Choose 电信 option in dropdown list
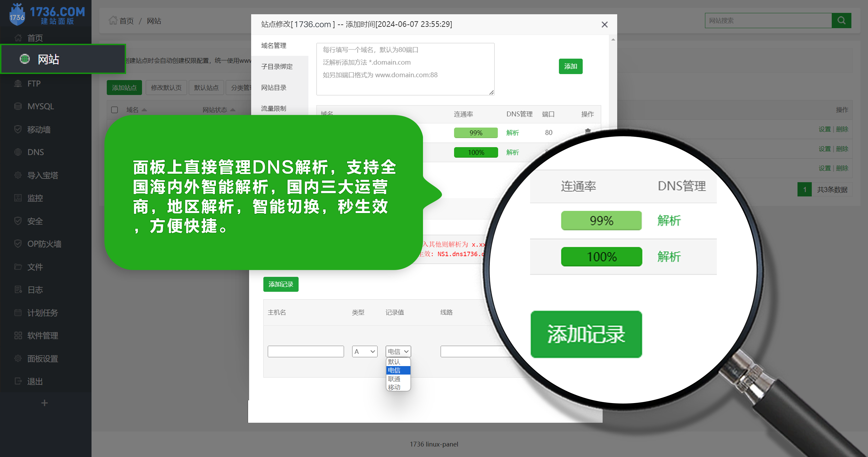 [398, 370]
